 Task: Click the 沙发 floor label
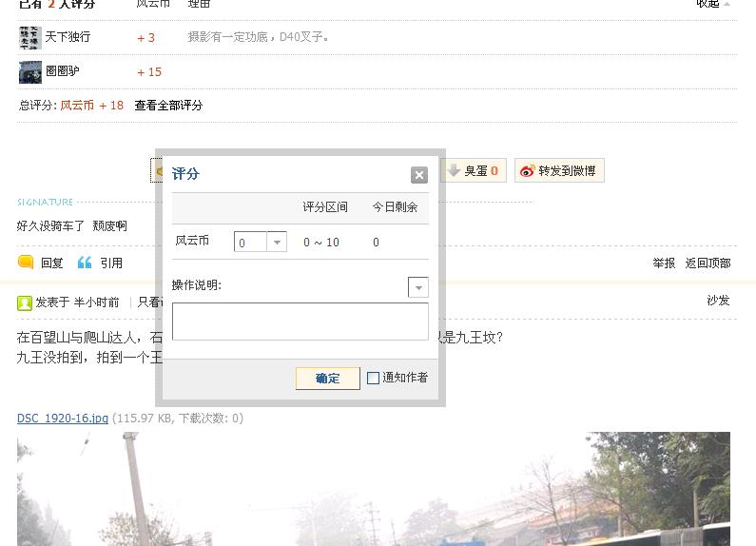point(718,301)
